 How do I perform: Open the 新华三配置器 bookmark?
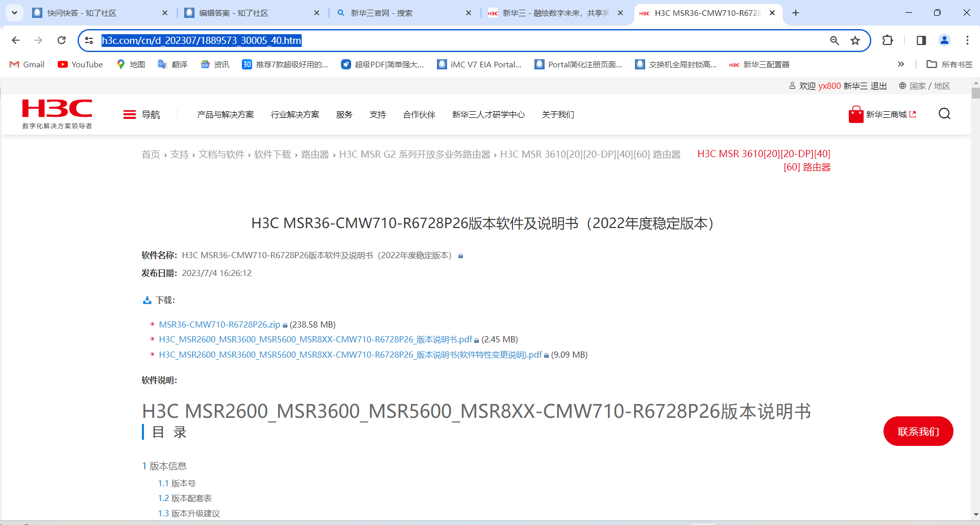tap(759, 64)
